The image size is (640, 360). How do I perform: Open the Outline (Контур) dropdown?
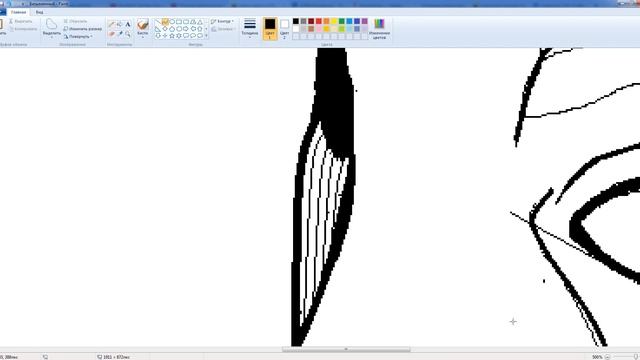222,21
